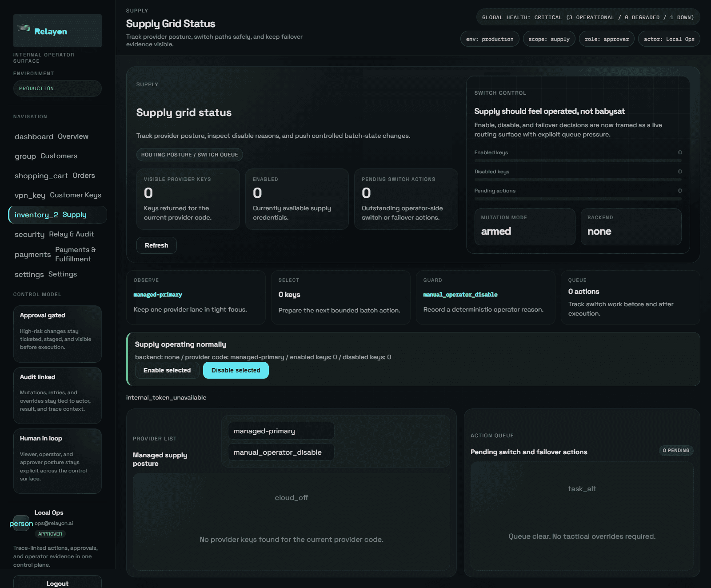Open Orders via the shopping_cart icon
This screenshot has width=711, height=588.
point(41,176)
